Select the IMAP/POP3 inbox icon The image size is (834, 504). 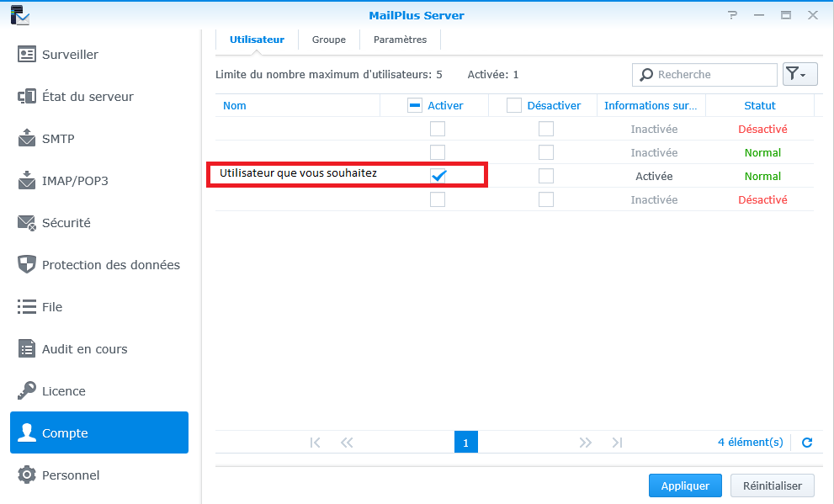coord(27,181)
